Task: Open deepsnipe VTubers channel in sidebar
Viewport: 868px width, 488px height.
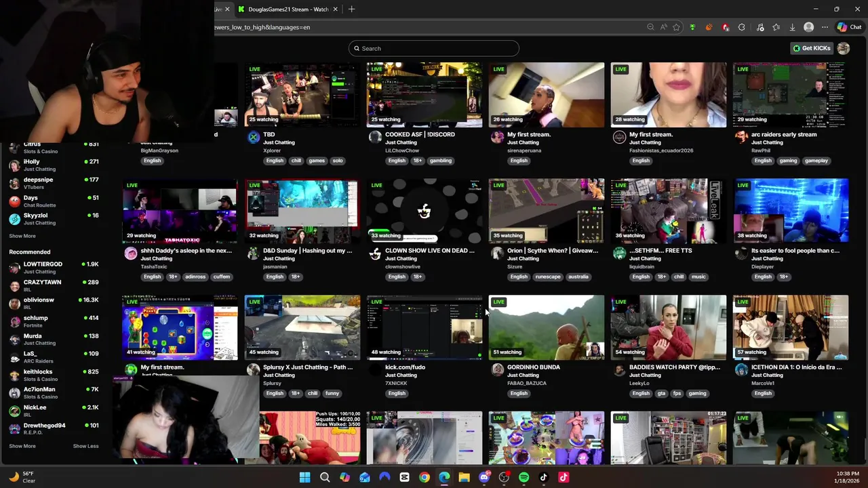Action: pos(54,183)
